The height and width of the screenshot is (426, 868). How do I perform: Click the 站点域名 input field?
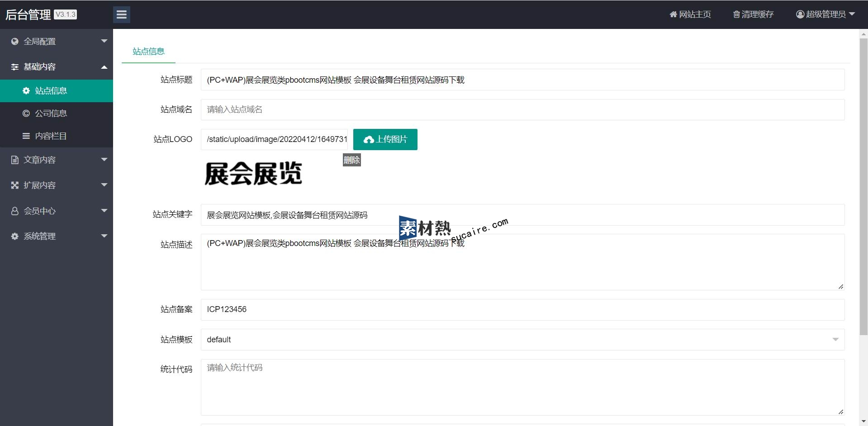(522, 109)
